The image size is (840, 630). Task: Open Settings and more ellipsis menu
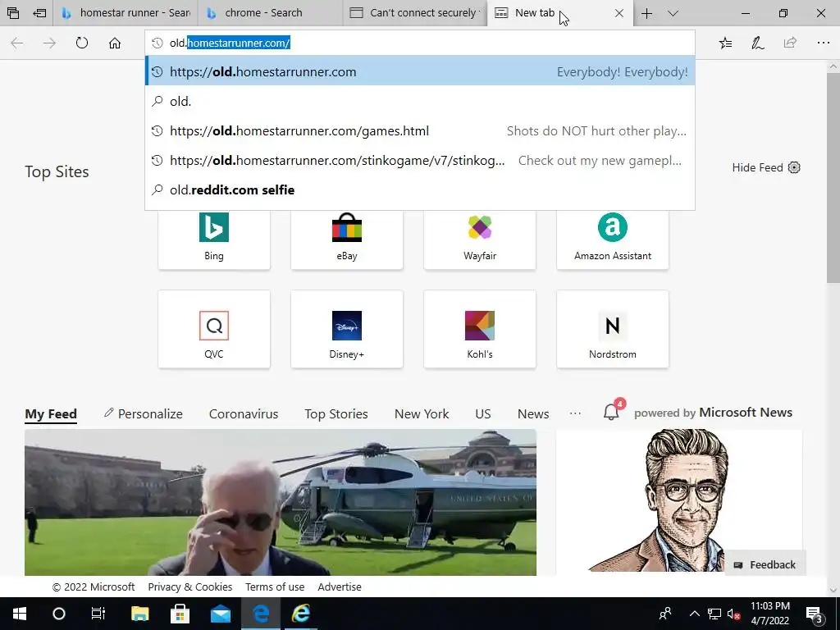pos(824,43)
